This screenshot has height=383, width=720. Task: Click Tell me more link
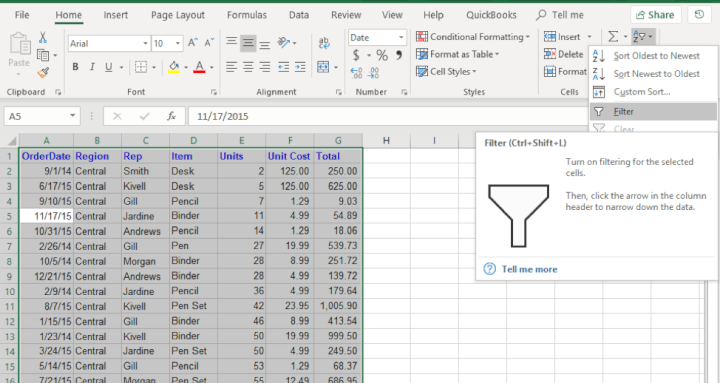click(x=529, y=269)
